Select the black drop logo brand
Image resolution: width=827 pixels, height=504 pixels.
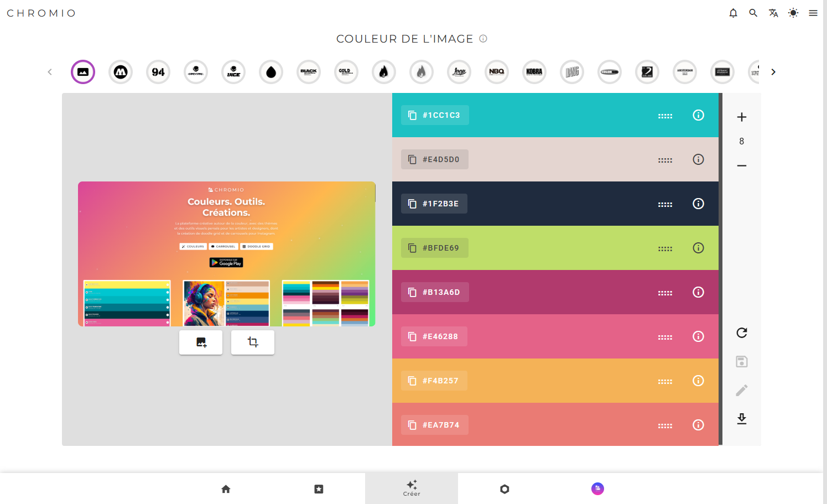[x=271, y=72]
